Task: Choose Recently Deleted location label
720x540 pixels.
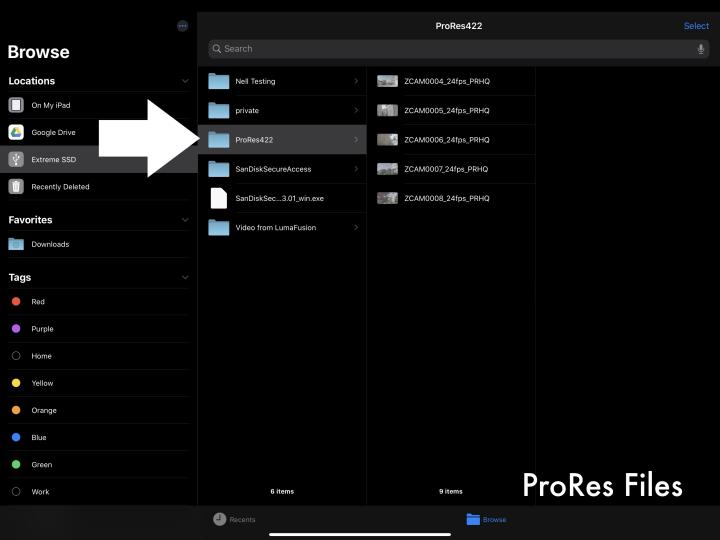Action: coord(60,186)
